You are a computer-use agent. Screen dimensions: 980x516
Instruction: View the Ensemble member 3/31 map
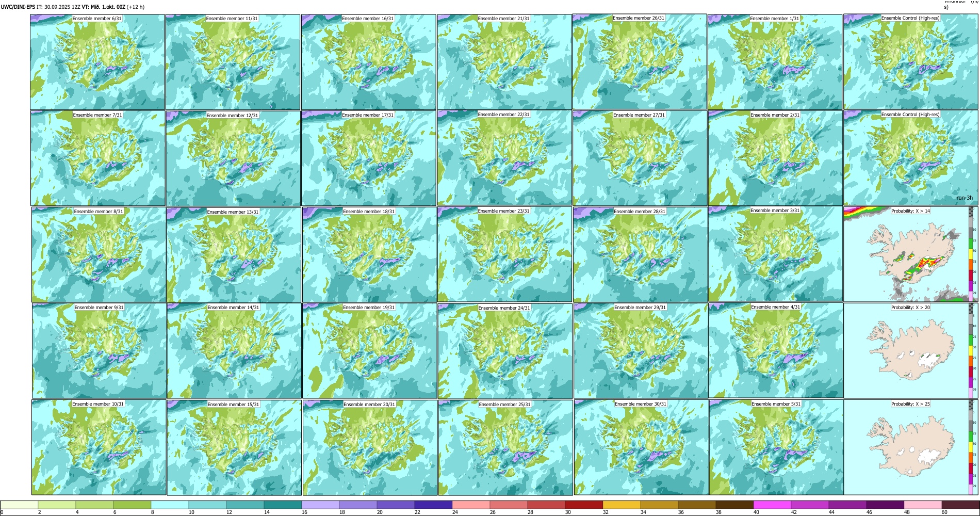pos(775,254)
